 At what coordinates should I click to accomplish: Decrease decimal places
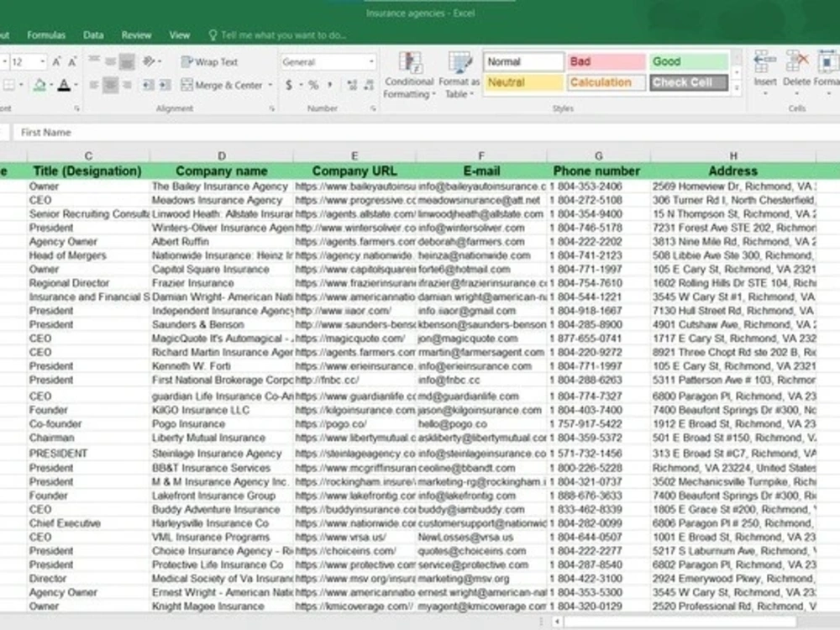point(369,85)
